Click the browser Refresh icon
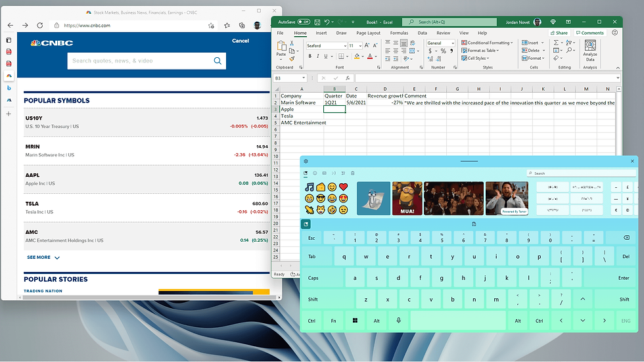The width and height of the screenshot is (644, 362). (x=40, y=26)
